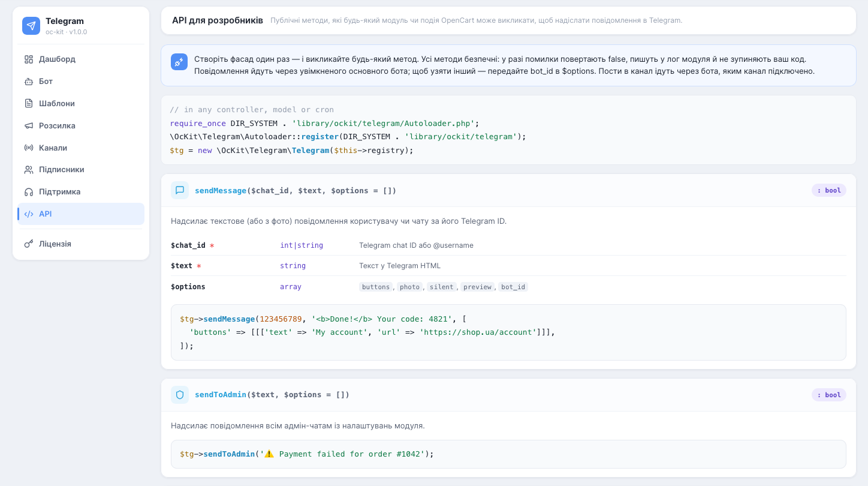Click the $text parameter name in the table
Viewport: 868px width, 486px height.
(182, 266)
